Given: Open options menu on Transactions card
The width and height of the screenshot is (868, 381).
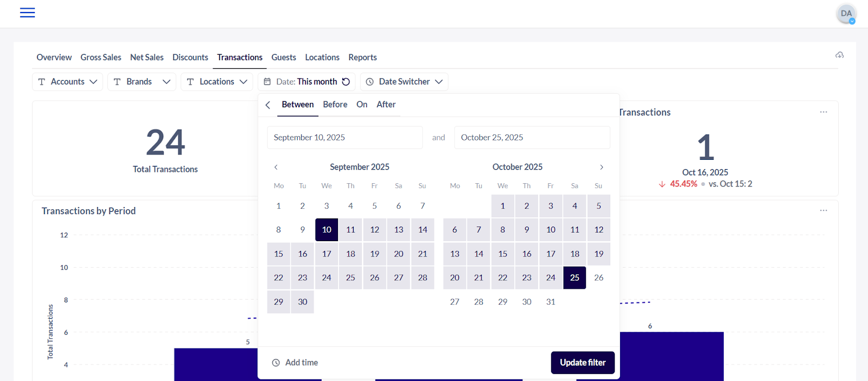Looking at the screenshot, I should pos(823,112).
